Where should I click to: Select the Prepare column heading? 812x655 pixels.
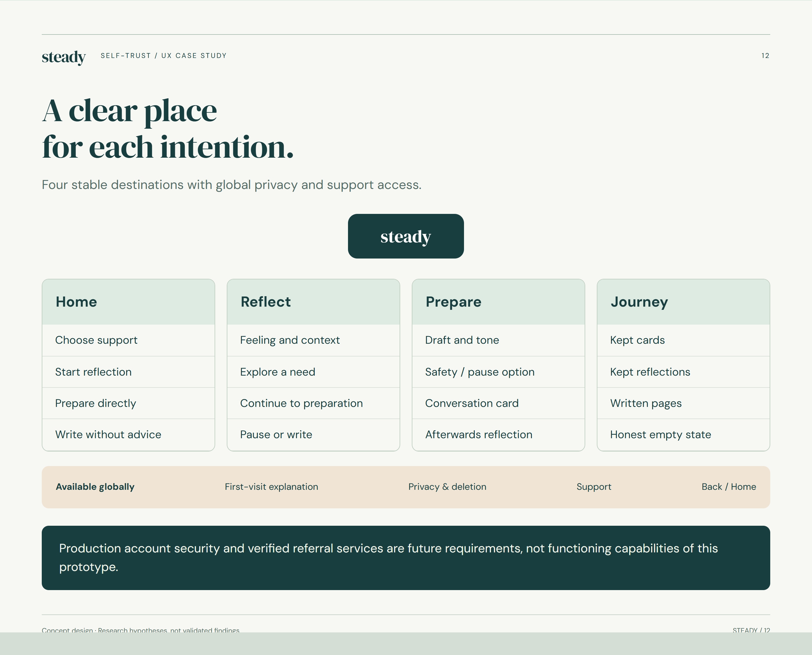[x=498, y=302]
